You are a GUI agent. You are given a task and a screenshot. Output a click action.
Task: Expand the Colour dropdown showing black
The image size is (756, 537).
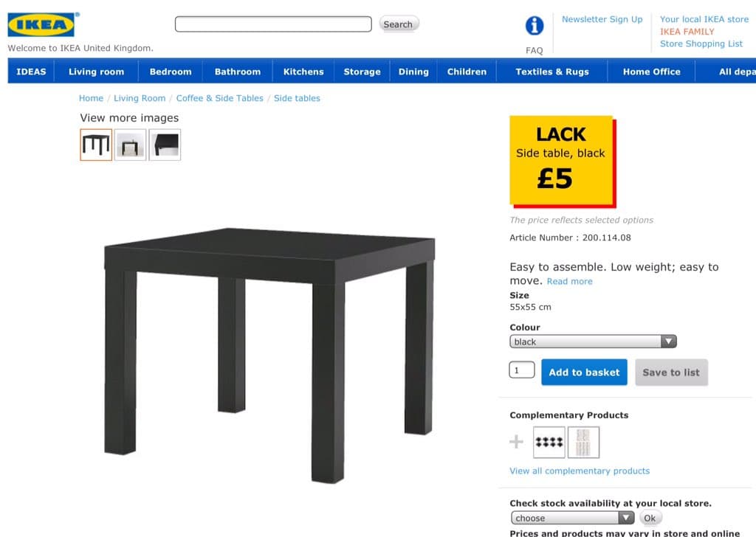click(x=593, y=342)
